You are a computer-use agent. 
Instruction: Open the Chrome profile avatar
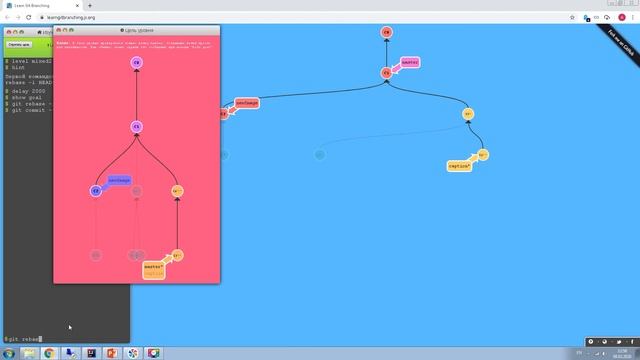coord(622,18)
